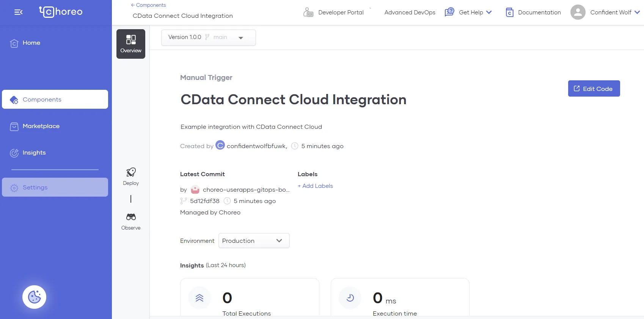Screen dimensions: 644x319
Task: Expand the Confident Wolf account menu
Action: pyautogui.click(x=615, y=12)
